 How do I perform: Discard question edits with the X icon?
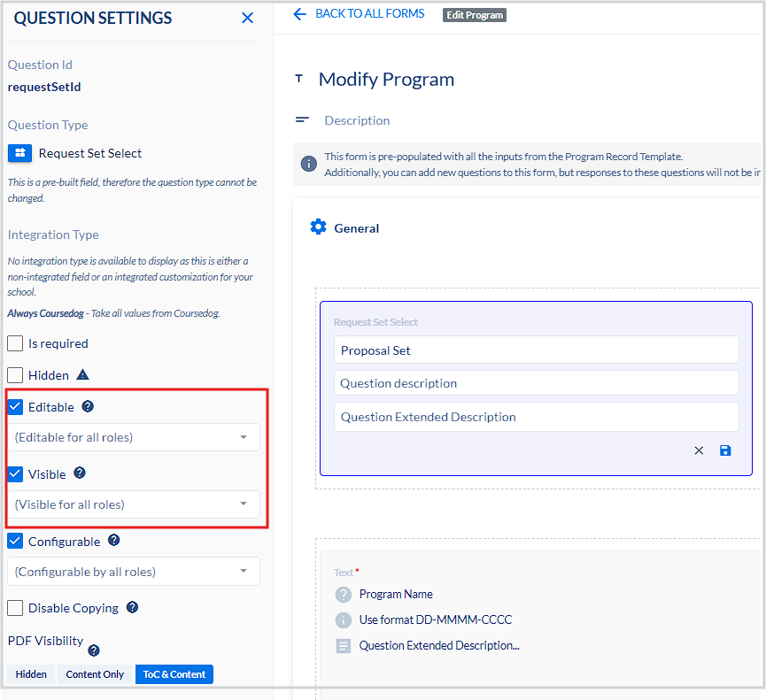(x=699, y=450)
